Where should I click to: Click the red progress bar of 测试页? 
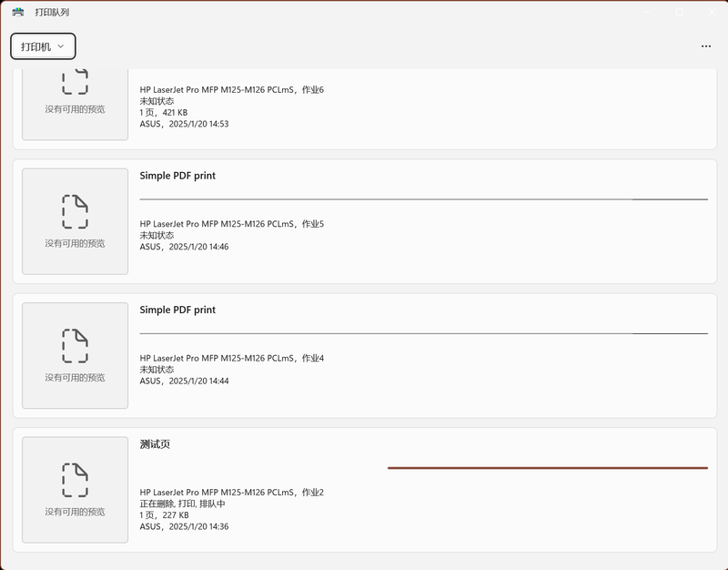[547, 468]
